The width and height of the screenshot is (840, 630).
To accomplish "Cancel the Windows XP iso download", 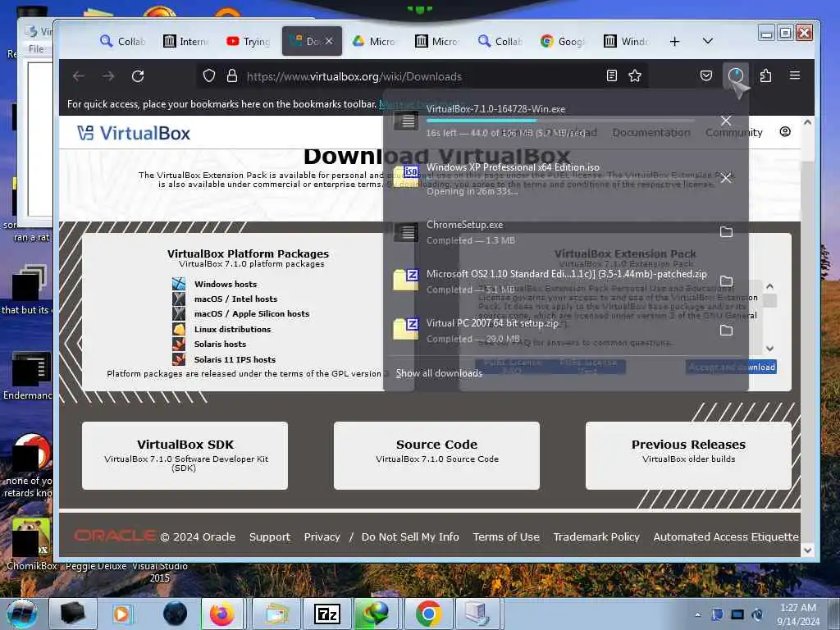I will pyautogui.click(x=726, y=178).
